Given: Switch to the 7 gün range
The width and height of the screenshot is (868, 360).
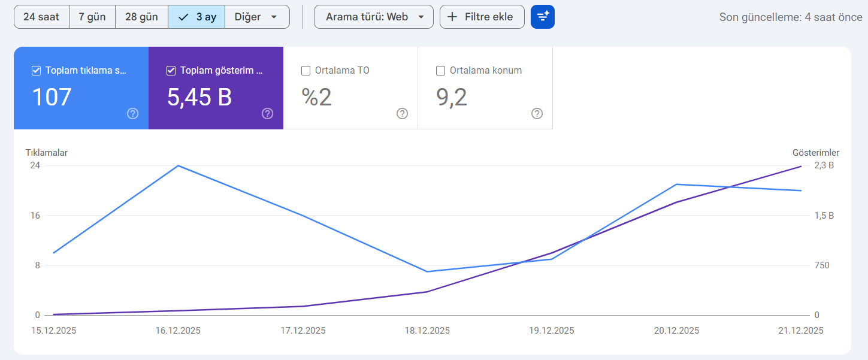Looking at the screenshot, I should (92, 17).
